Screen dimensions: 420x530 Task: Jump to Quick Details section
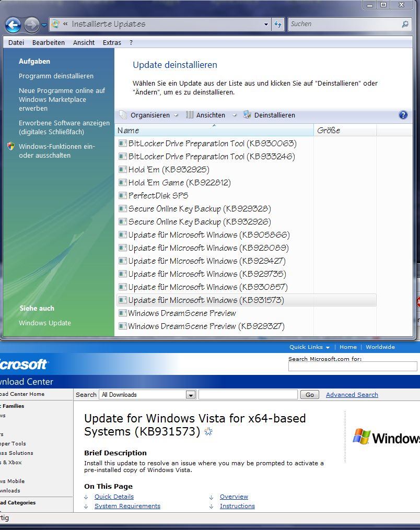tap(114, 497)
